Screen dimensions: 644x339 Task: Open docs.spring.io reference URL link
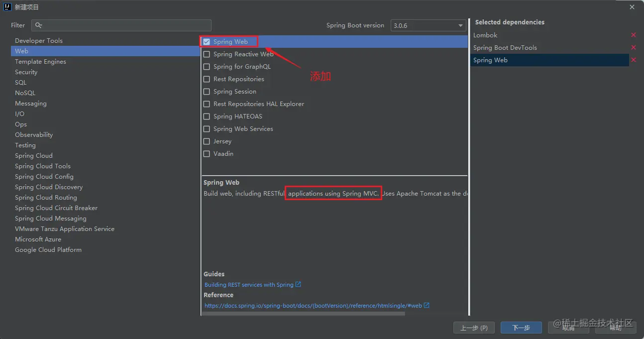pos(313,306)
